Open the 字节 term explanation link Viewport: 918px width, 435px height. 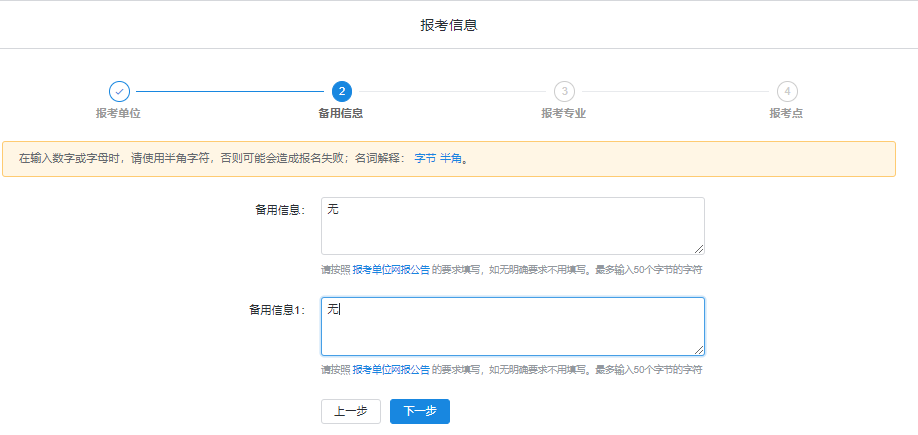(425, 159)
